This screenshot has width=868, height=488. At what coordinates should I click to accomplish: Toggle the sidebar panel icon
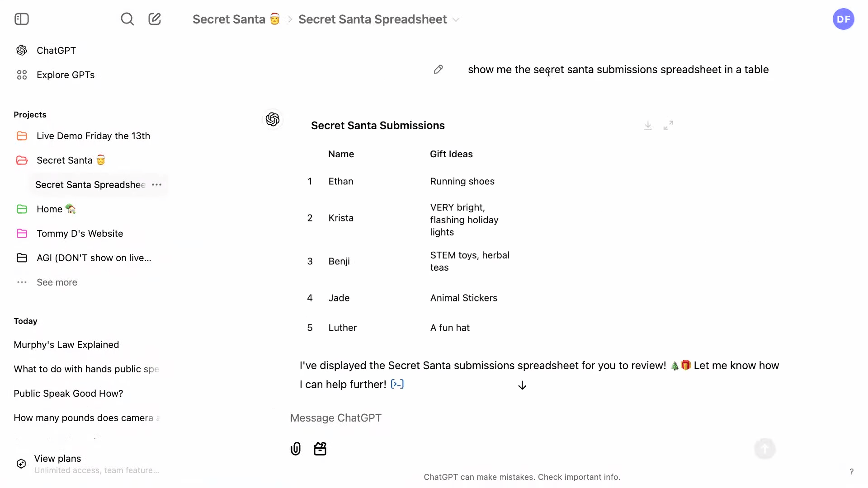tap(22, 19)
